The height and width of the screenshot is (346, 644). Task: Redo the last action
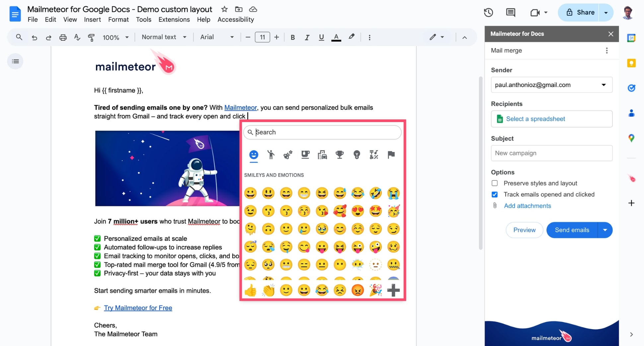coord(48,37)
